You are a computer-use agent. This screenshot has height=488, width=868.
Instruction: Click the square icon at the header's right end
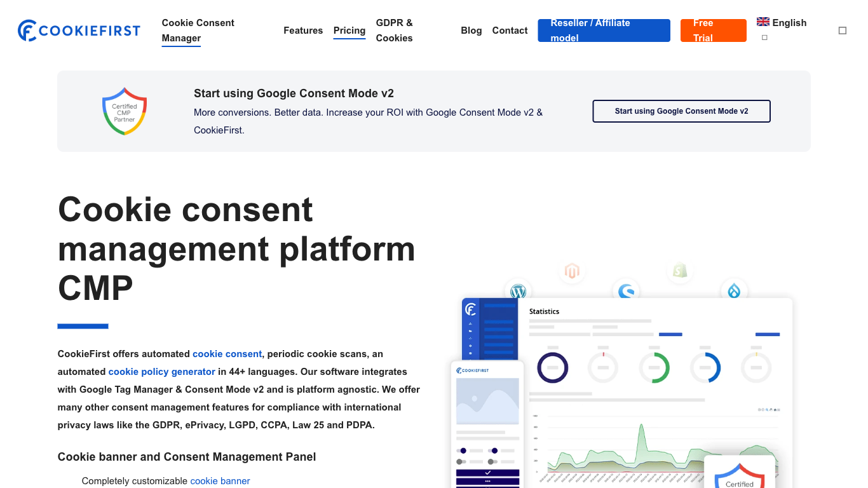[843, 30]
